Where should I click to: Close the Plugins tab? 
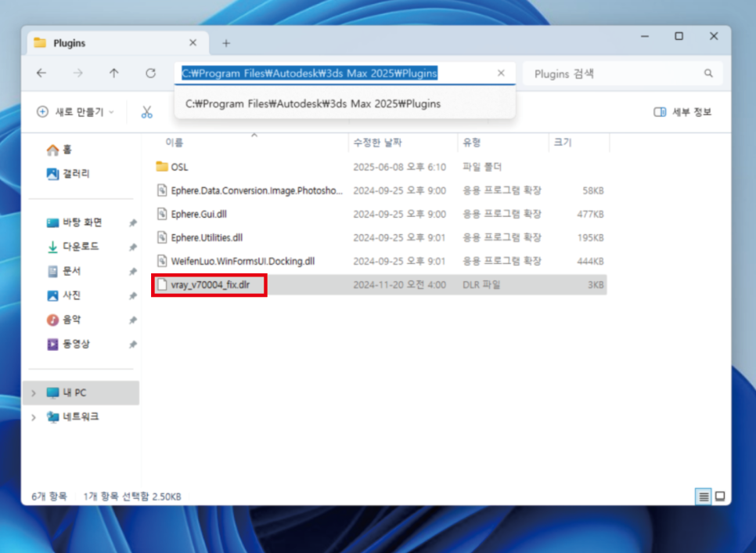point(193,43)
